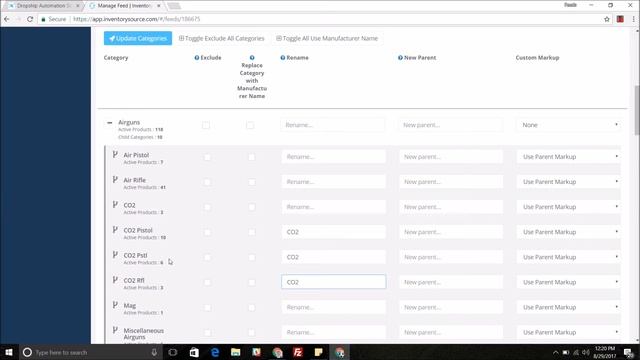Image resolution: width=640 pixels, height=360 pixels.
Task: Open Microsoft Edge from taskbar
Action: 215,352
